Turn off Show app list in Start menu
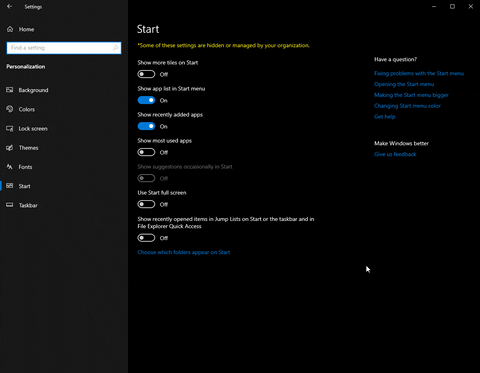This screenshot has width=480, height=373. (146, 100)
